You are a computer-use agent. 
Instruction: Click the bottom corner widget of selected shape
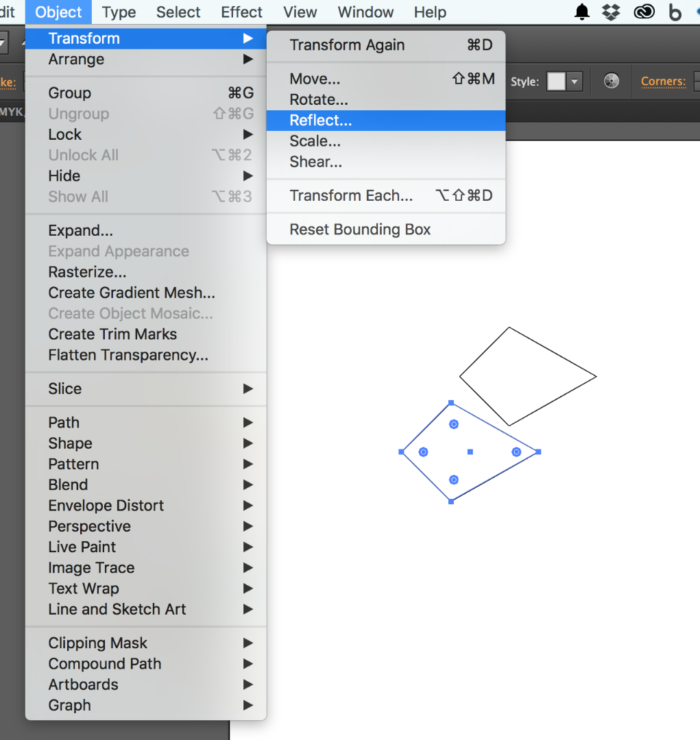pos(453,480)
